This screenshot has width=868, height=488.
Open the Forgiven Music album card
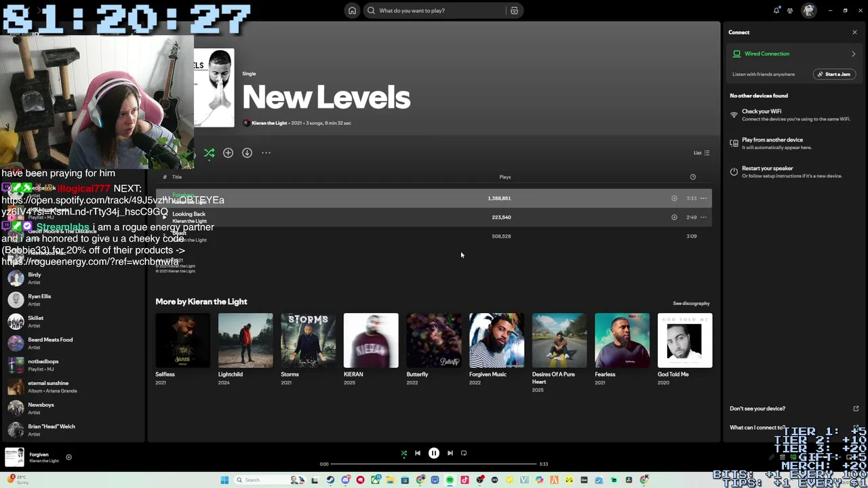click(496, 350)
